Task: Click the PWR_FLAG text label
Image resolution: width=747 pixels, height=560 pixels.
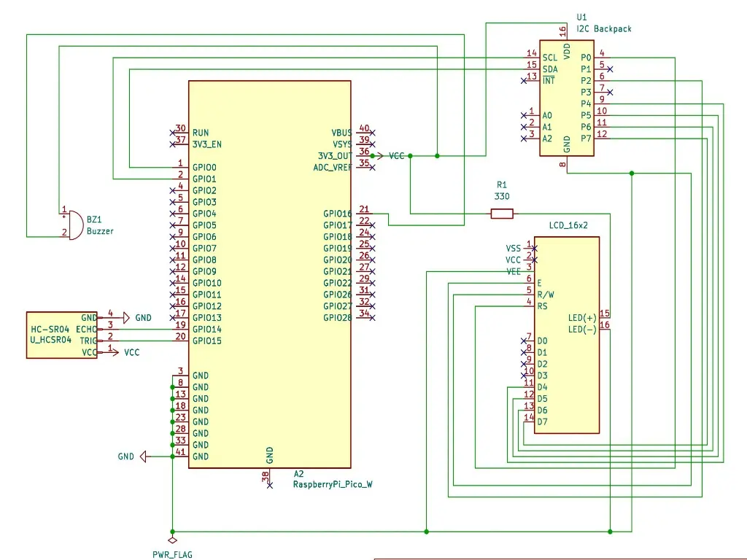Action: point(172,555)
